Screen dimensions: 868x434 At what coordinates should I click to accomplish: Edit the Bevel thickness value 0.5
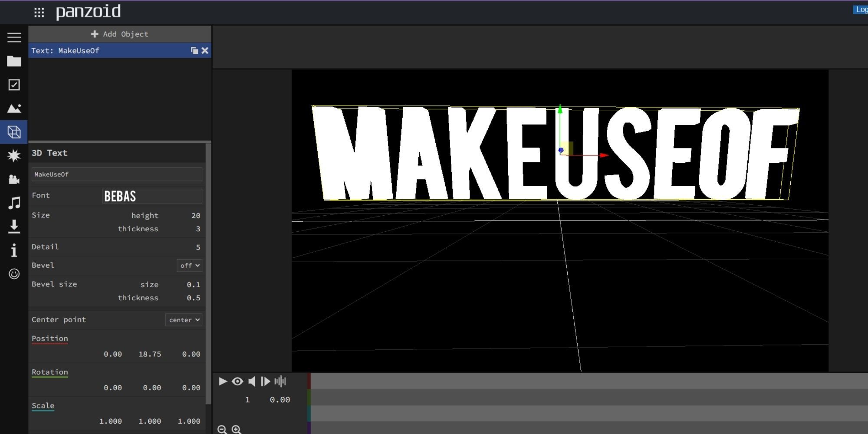194,298
